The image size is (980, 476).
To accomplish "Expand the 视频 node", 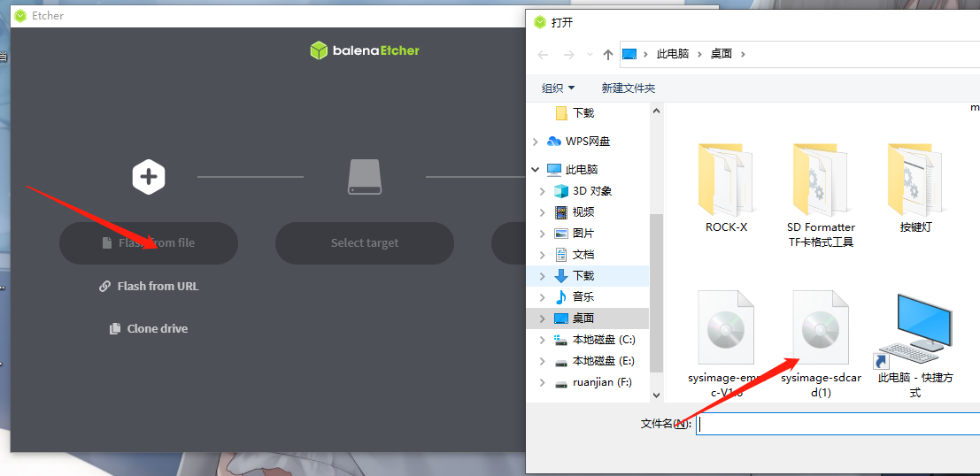I will tap(543, 211).
